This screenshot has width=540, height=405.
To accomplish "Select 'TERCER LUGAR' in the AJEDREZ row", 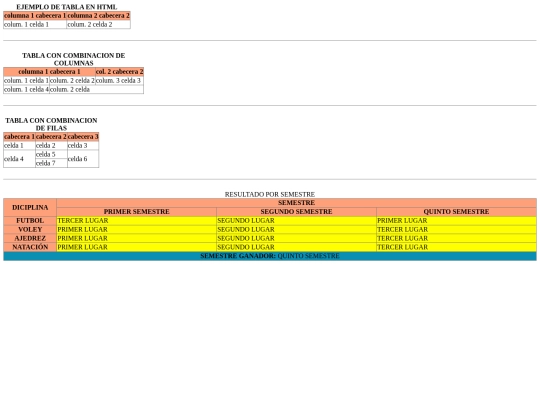I will pos(456,239).
